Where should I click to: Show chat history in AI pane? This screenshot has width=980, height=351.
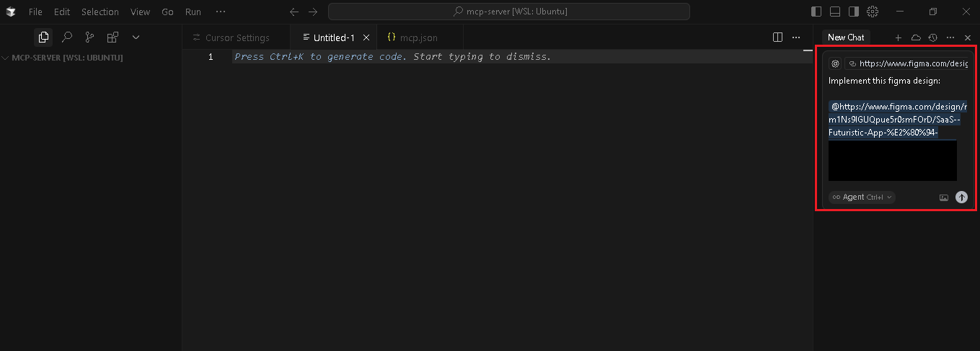click(932, 37)
